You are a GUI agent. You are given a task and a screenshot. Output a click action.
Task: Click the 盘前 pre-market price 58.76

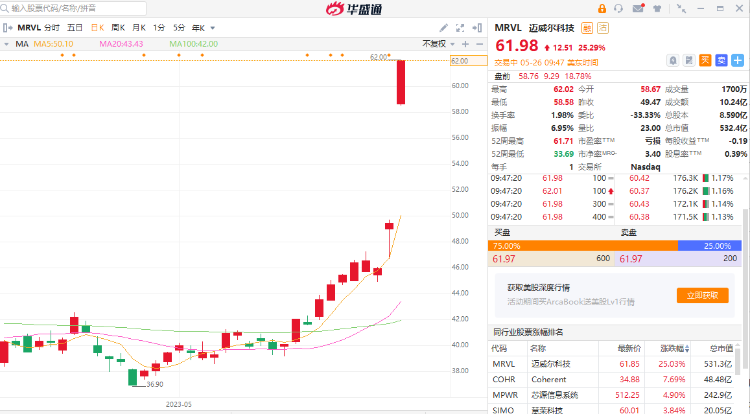pyautogui.click(x=528, y=76)
